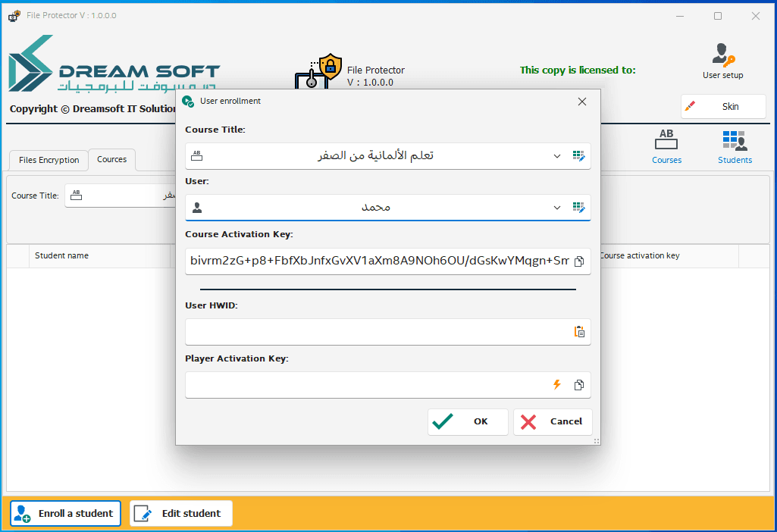Open the Students icon at top right
This screenshot has width=777, height=532.
pyautogui.click(x=735, y=146)
